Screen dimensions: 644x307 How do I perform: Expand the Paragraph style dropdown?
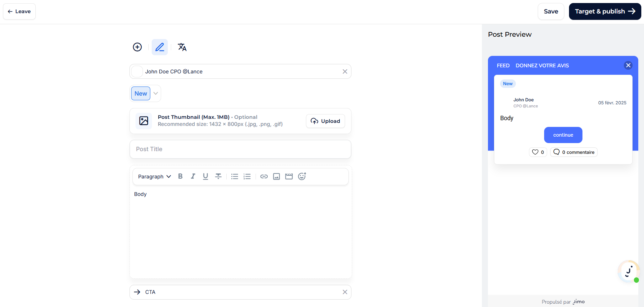point(154,176)
